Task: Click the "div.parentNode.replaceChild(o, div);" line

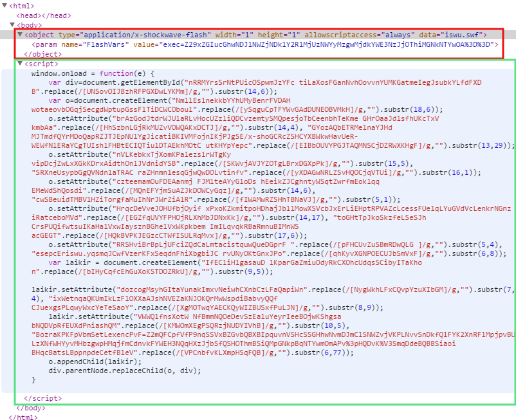Action: pyautogui.click(x=125, y=370)
